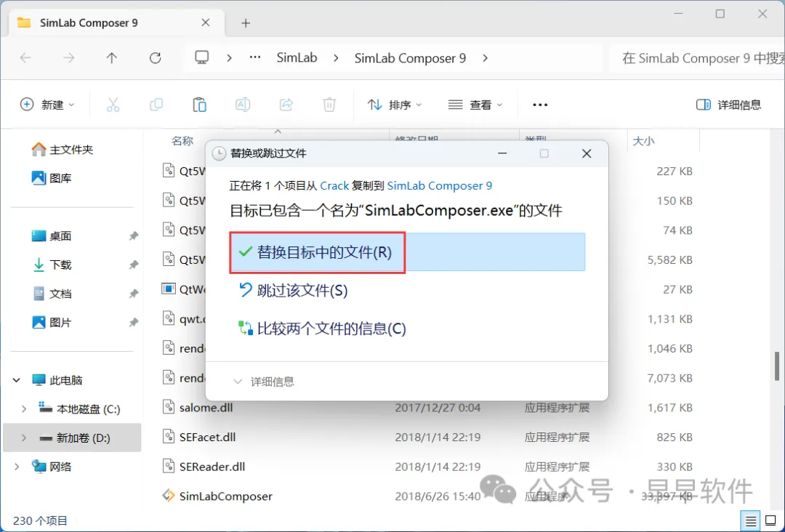Screen dimensions: 785x532
Task: Click the Delete trash icon
Action: 329,105
